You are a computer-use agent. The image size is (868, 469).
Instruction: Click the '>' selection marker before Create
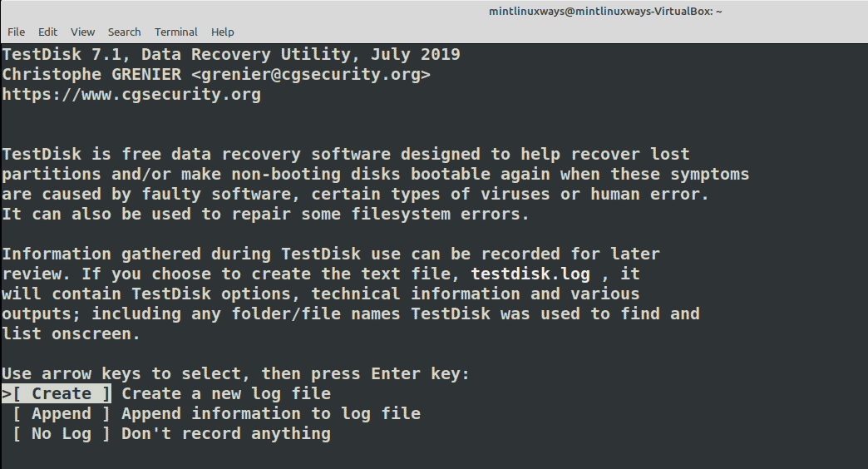point(7,393)
